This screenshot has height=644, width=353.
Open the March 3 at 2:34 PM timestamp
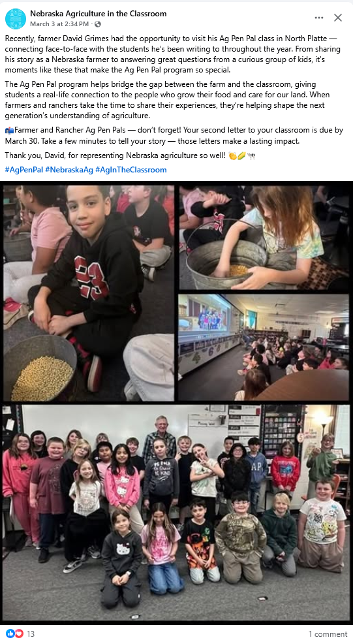[59, 24]
